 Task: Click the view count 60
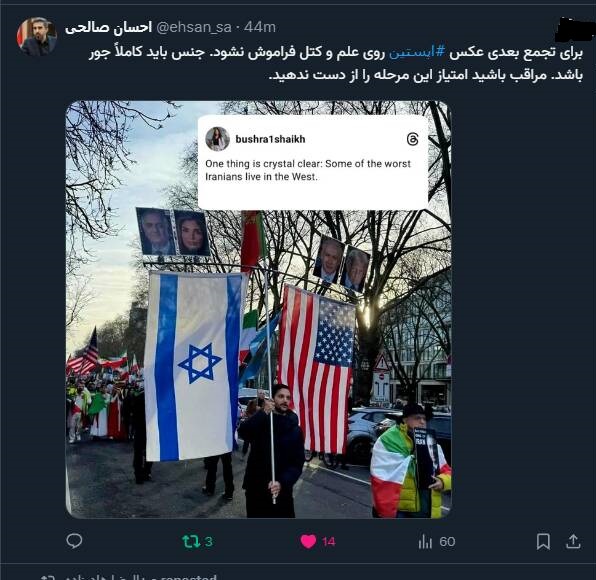pyautogui.click(x=447, y=541)
